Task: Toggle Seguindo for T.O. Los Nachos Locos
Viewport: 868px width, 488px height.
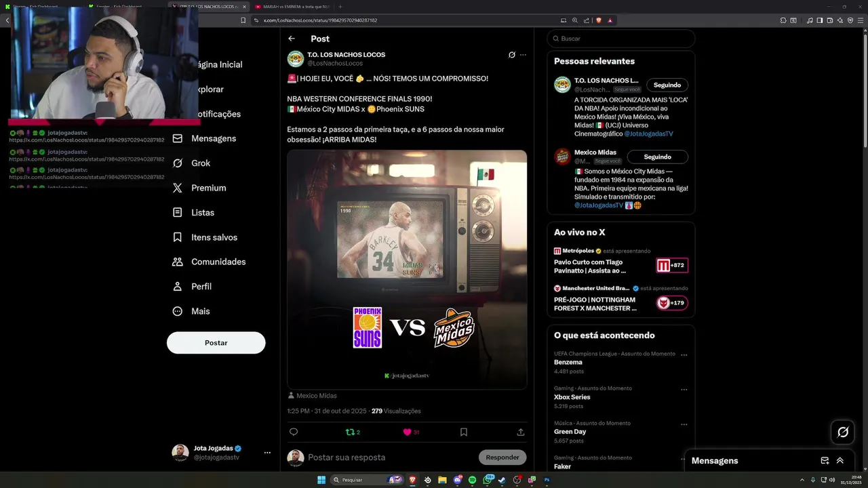Action: click(667, 85)
